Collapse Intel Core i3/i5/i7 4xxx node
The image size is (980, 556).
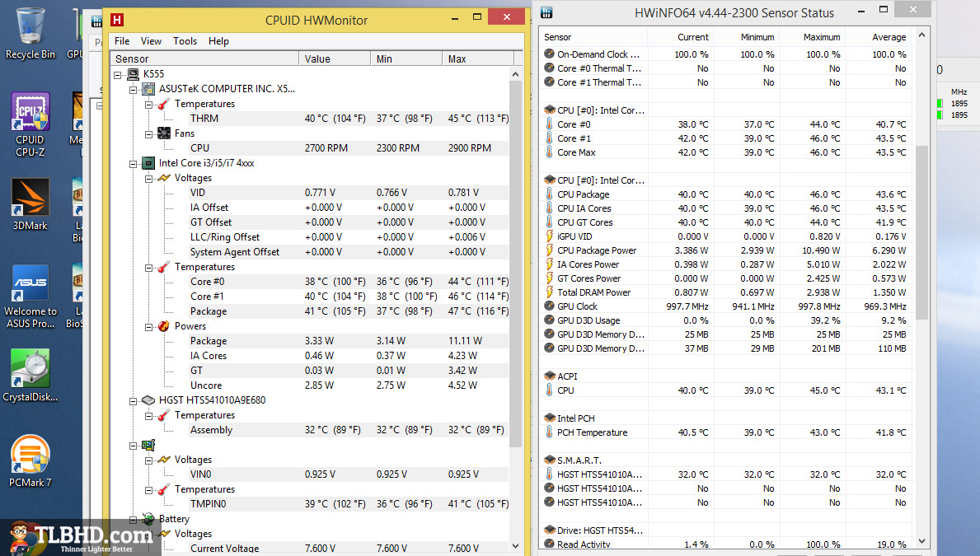[x=134, y=164]
